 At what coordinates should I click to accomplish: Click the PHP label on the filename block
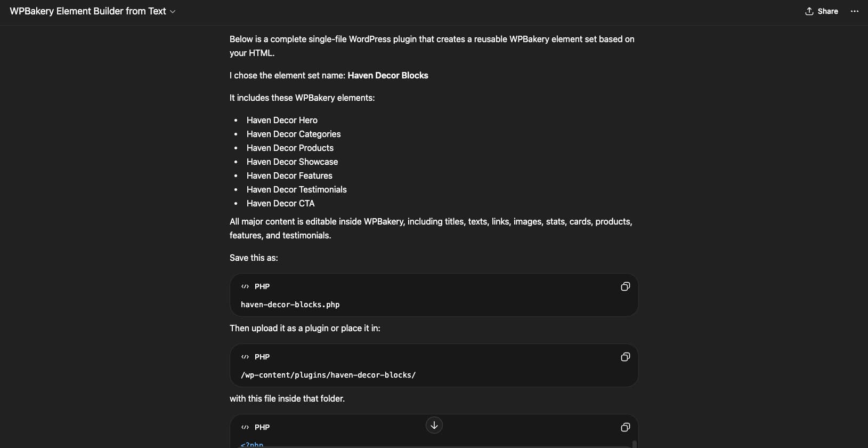pos(262,286)
